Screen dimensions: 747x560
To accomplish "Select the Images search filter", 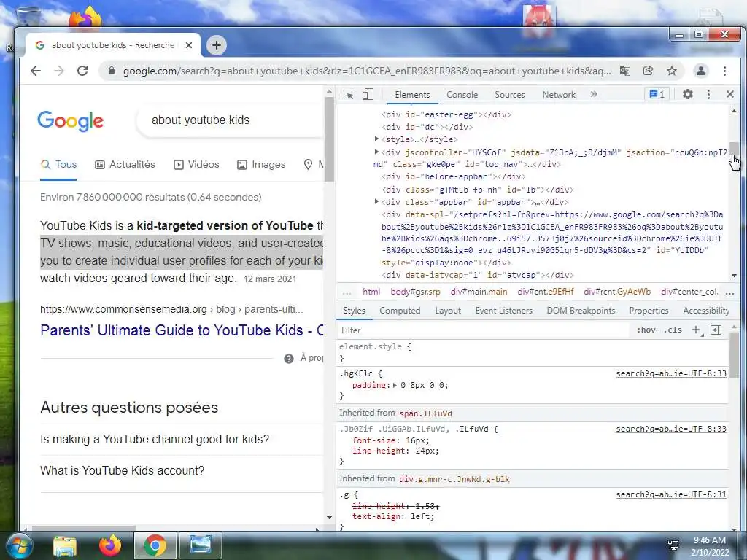I will click(262, 164).
